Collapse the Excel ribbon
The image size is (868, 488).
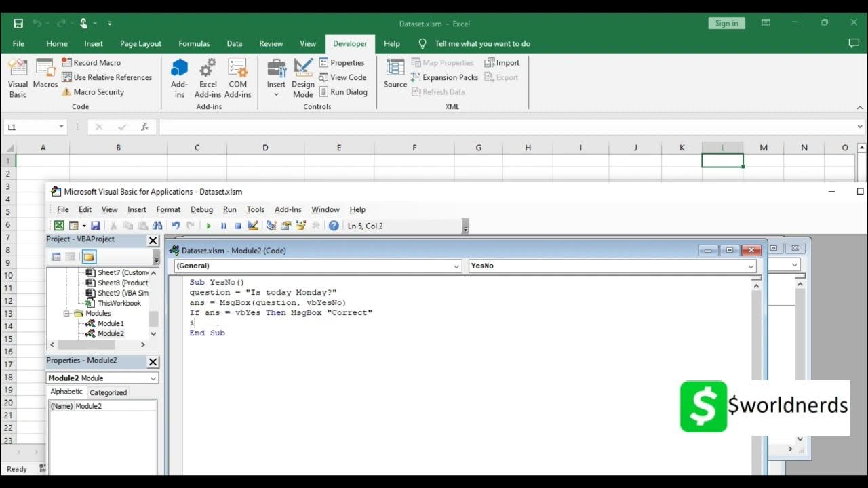pyautogui.click(x=861, y=107)
